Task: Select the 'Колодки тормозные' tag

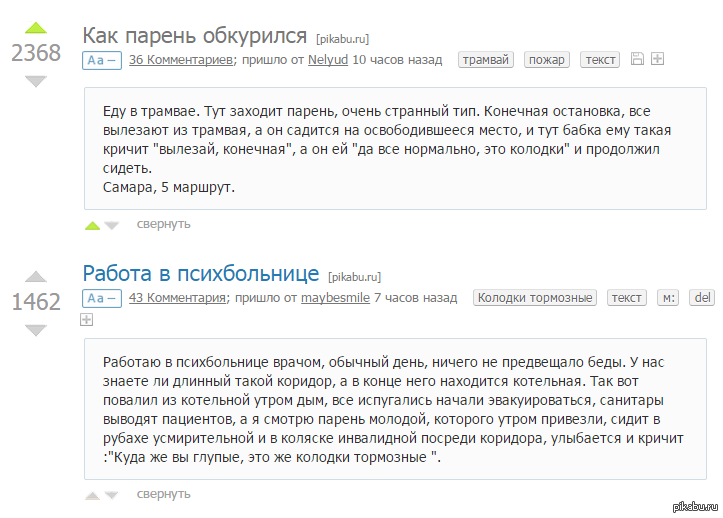Action: [x=535, y=298]
